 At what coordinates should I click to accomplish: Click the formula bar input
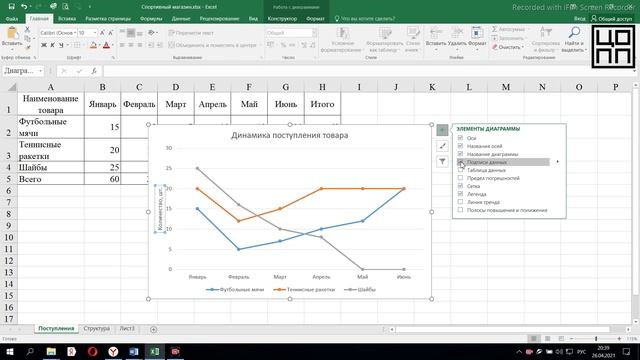click(x=367, y=71)
